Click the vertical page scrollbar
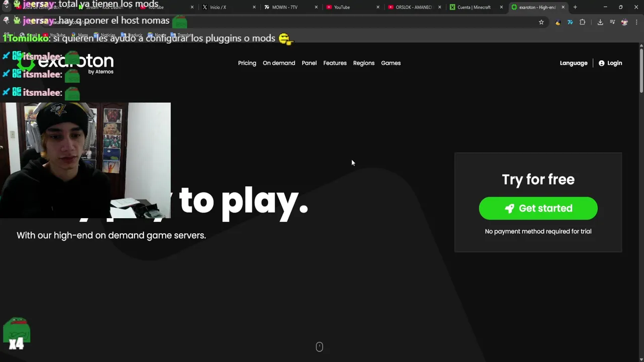 click(x=641, y=70)
